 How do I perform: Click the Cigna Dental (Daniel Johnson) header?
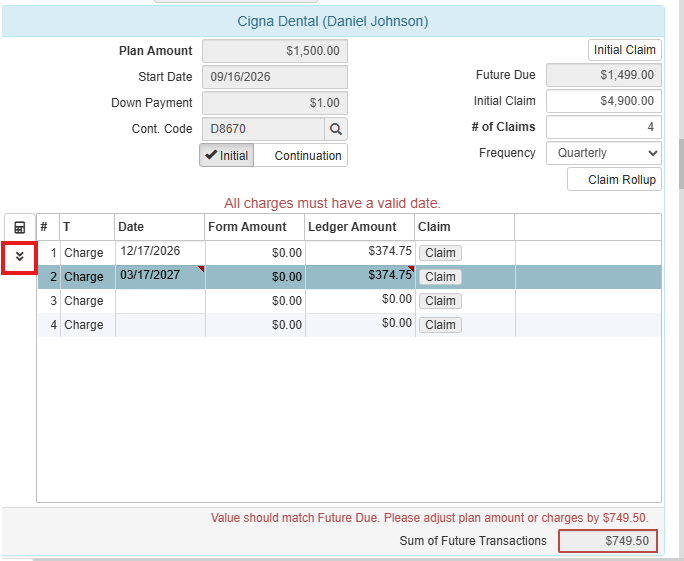point(333,21)
